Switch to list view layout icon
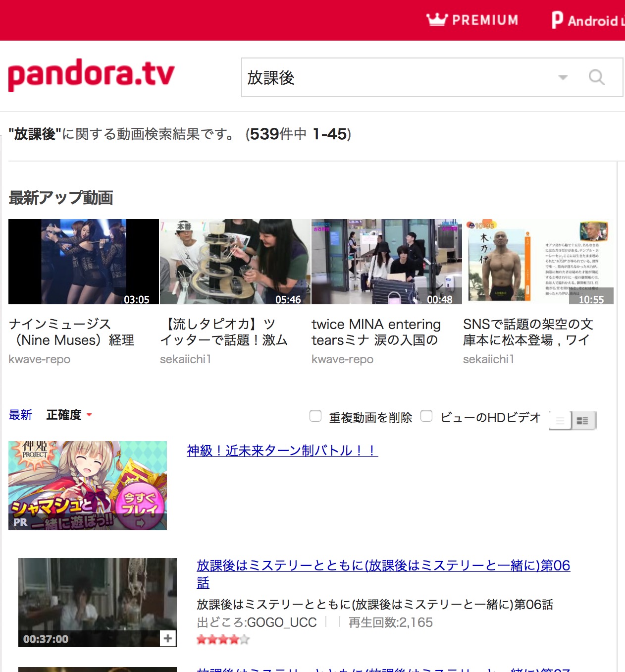Viewport: 625px width, 672px height. (560, 421)
